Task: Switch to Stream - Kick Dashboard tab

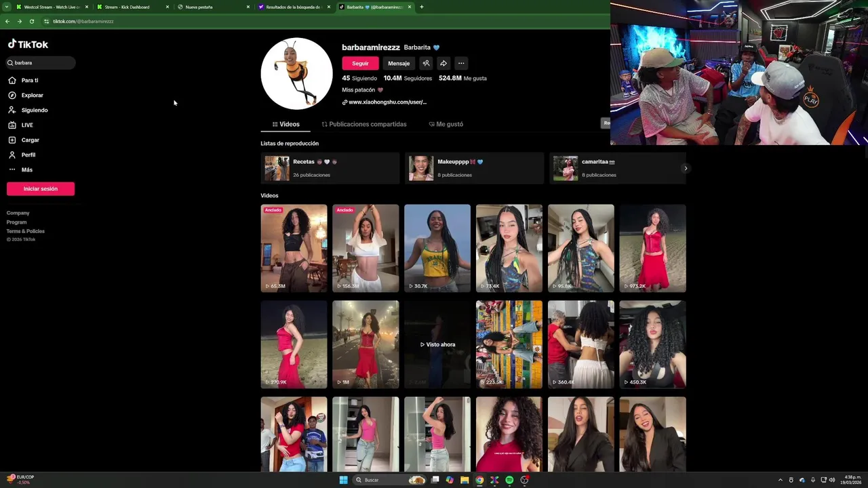Action: coord(127,7)
